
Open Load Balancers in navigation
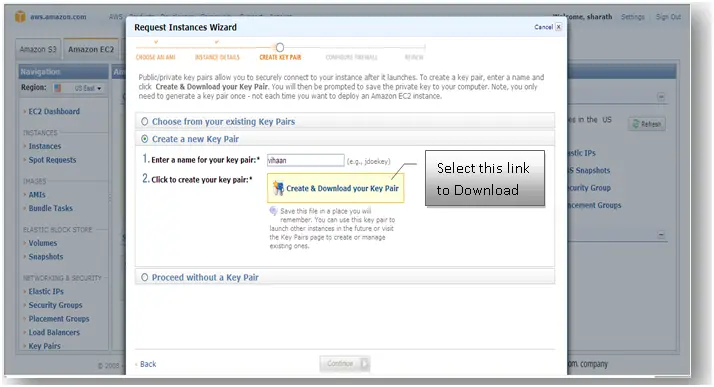[x=54, y=332]
